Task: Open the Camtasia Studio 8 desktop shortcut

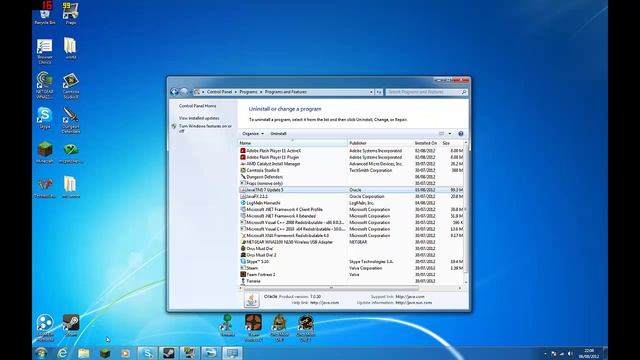Action: 71,86
